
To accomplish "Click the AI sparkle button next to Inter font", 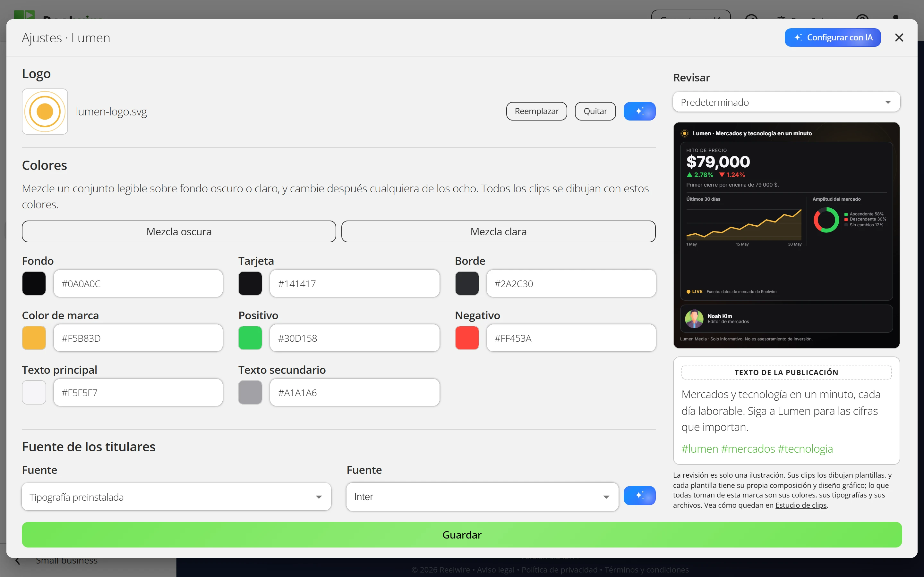I will pyautogui.click(x=639, y=495).
